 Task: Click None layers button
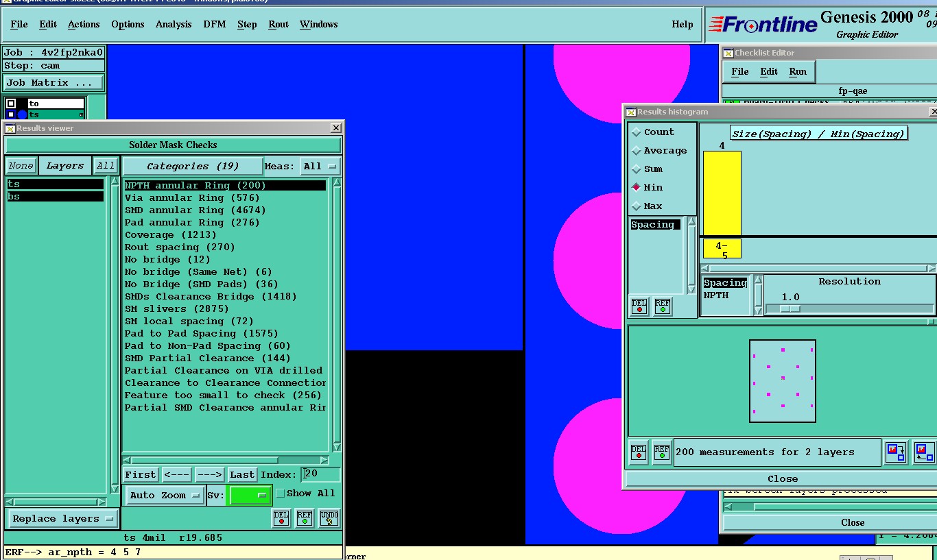click(x=21, y=166)
